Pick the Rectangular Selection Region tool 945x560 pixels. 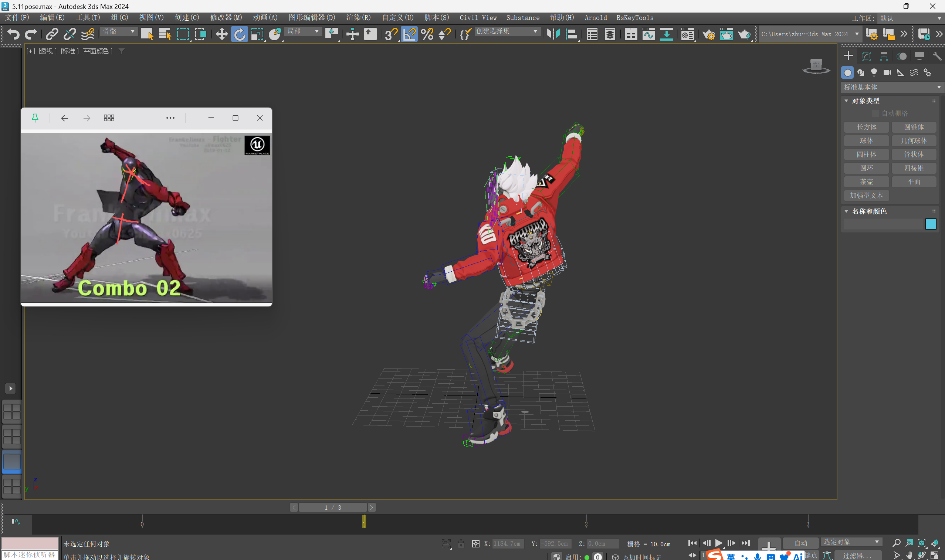coord(183,34)
